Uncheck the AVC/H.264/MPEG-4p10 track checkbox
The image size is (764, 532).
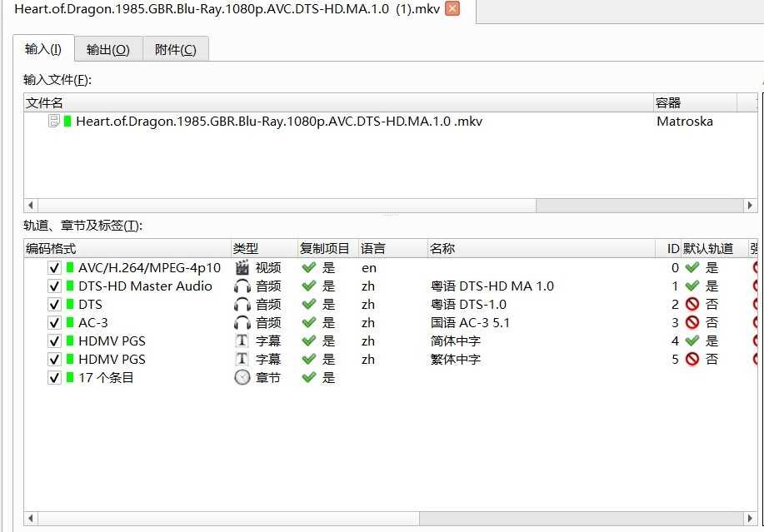(54, 268)
